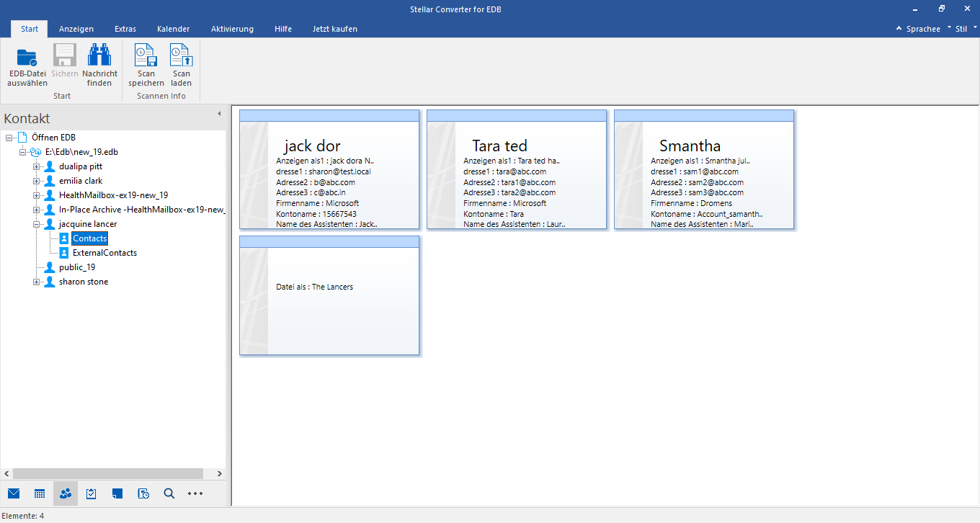Viewport: 980px width, 523px height.
Task: Click the Nachricht finden binoculars icon
Action: pos(99,56)
